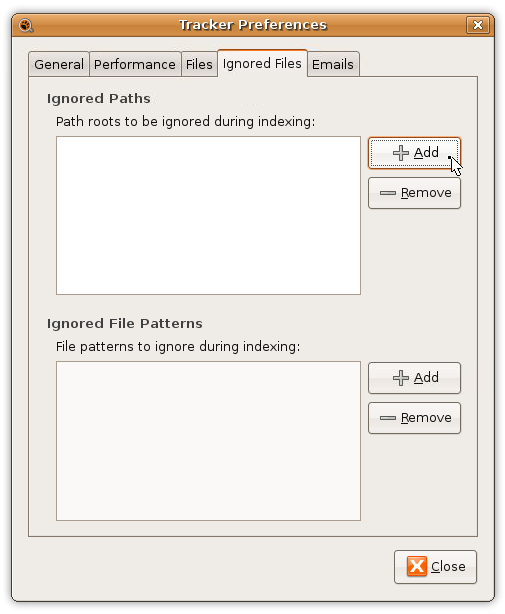Close the window using title bar X
505x614 pixels.
[x=478, y=25]
